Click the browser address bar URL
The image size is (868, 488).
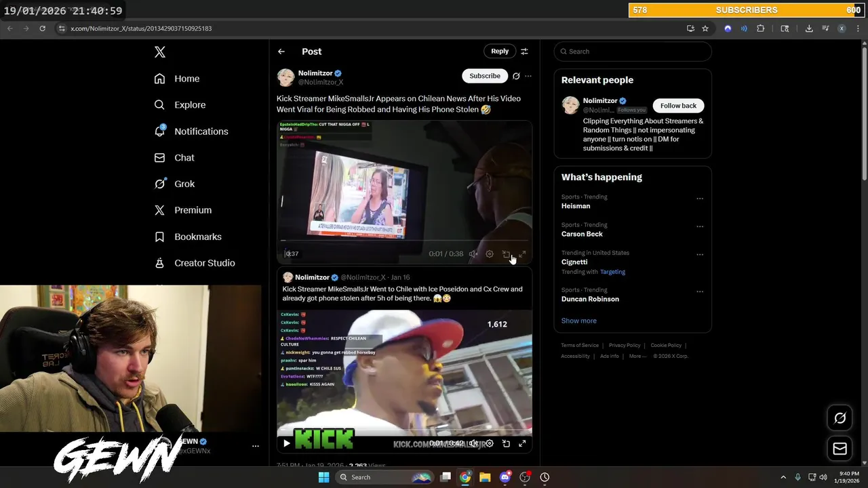coord(141,28)
